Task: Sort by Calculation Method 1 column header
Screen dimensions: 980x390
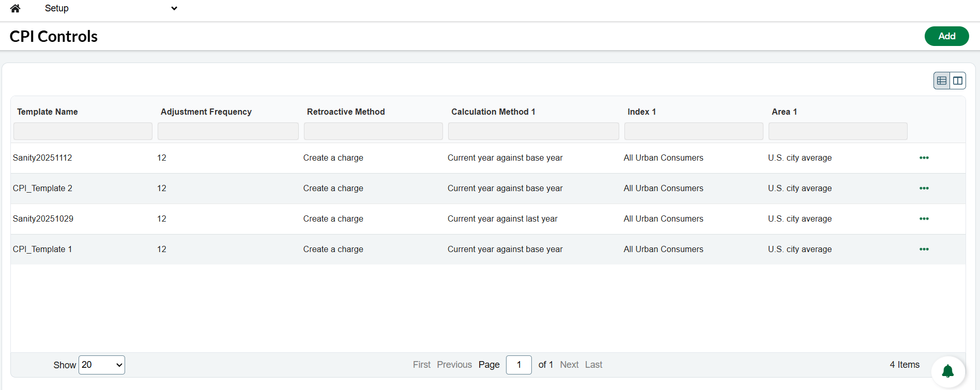Action: point(493,112)
